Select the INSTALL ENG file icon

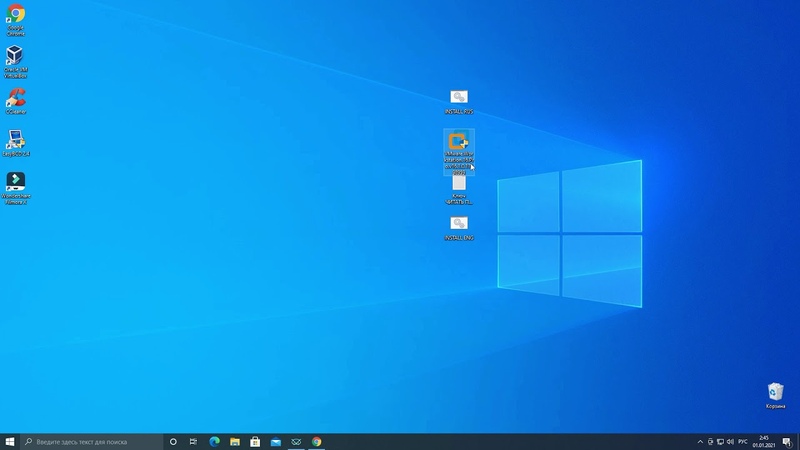pos(459,228)
